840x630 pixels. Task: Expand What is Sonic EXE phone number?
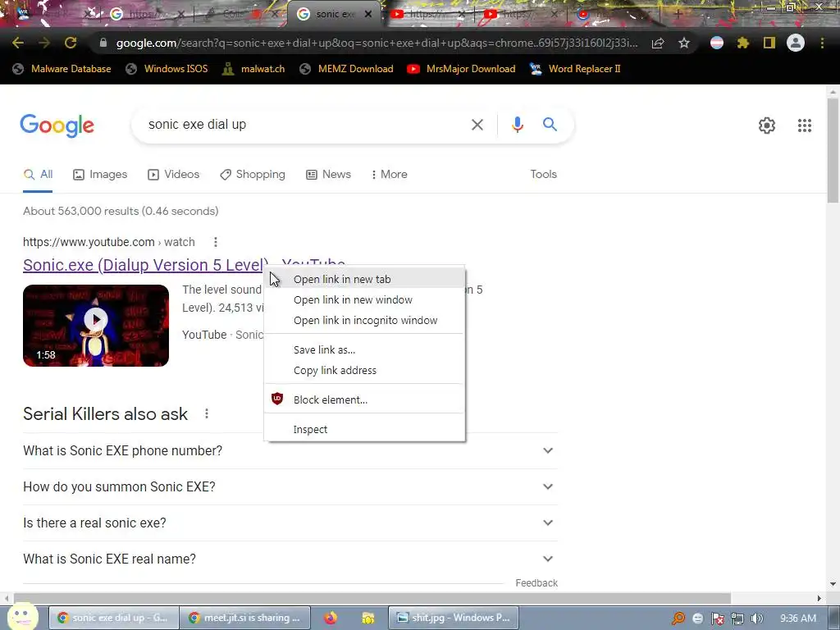pyautogui.click(x=290, y=450)
